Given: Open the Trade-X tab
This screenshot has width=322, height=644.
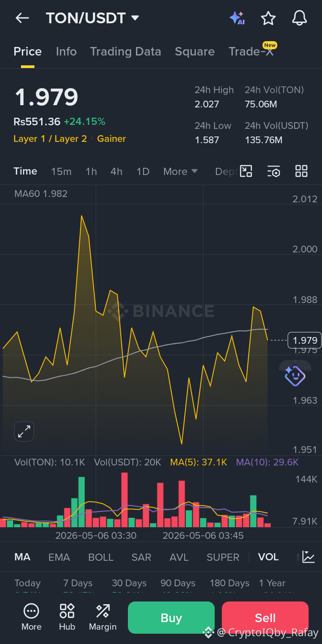Looking at the screenshot, I should pos(251,51).
